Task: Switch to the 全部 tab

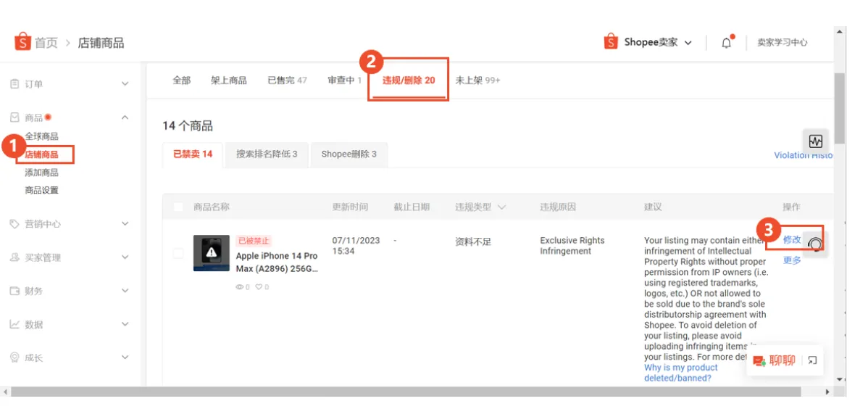Action: click(x=182, y=80)
